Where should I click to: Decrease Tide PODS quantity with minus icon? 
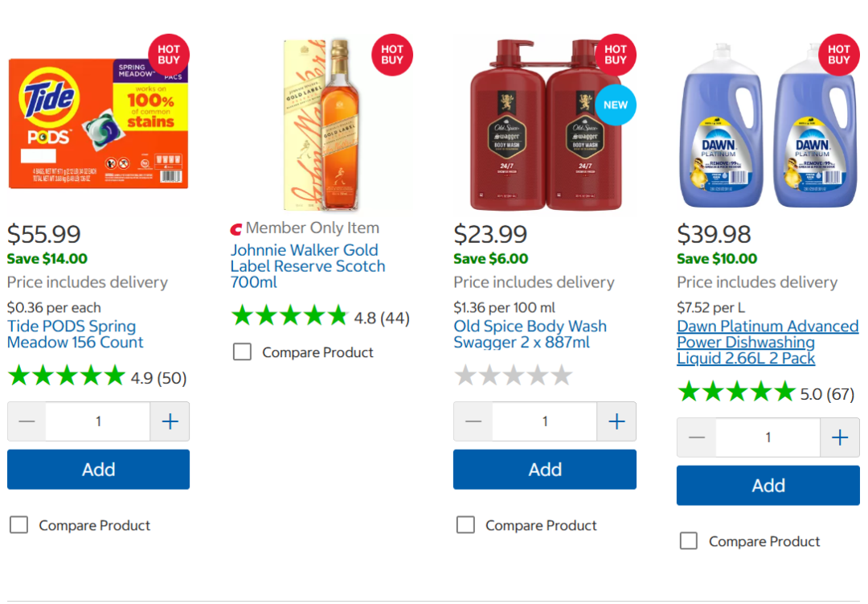click(x=27, y=421)
